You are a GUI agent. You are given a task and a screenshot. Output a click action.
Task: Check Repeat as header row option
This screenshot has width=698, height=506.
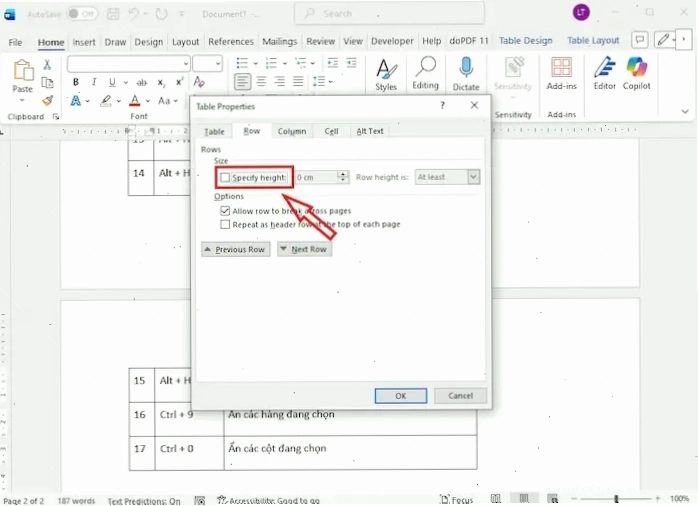(225, 224)
